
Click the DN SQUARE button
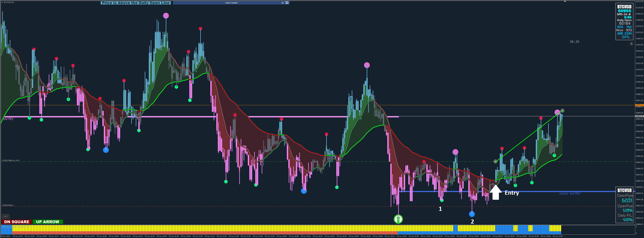pos(16,222)
